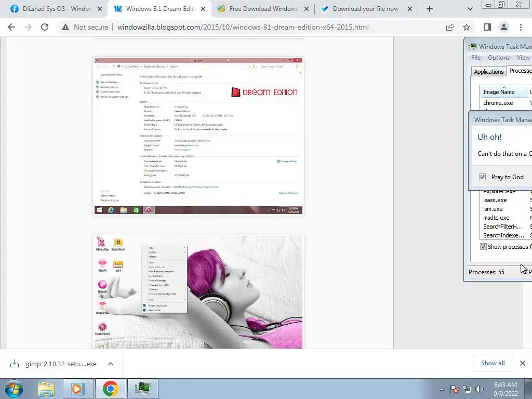Click Show all downloads button
The width and height of the screenshot is (532, 399).
click(493, 363)
